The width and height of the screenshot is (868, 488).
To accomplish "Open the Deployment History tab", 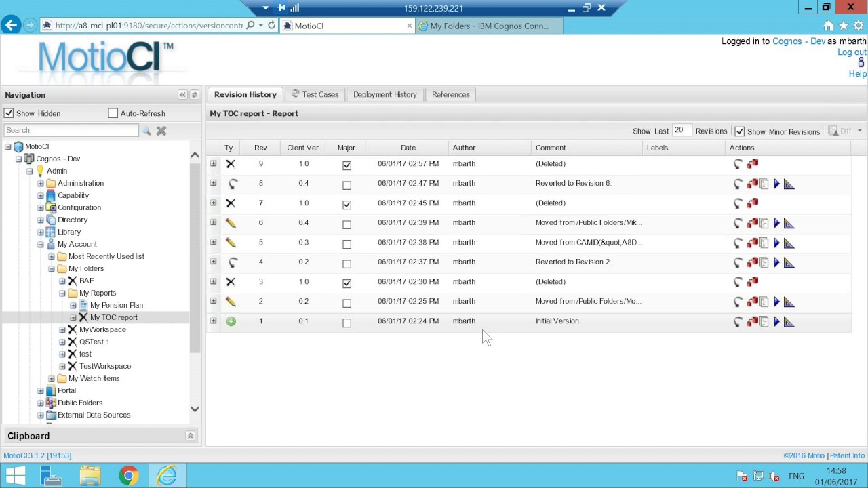I will tap(384, 94).
